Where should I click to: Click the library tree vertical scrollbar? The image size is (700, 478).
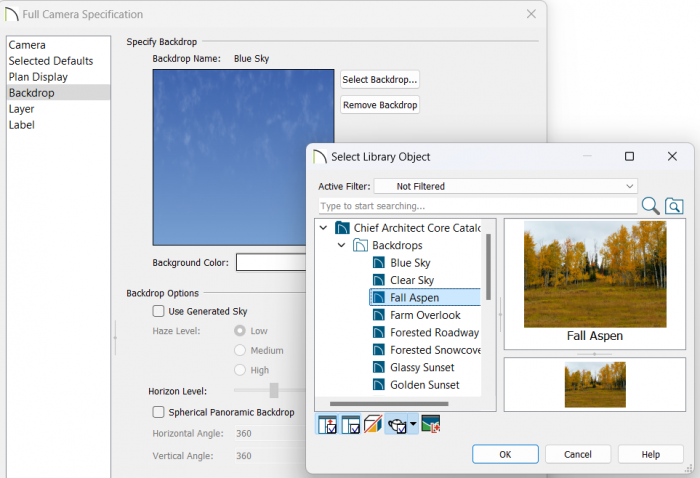488,267
